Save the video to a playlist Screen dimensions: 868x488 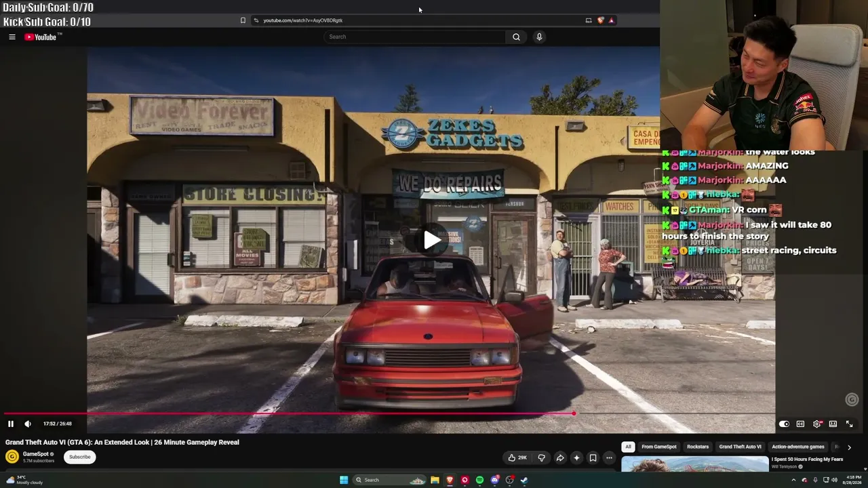(x=593, y=457)
